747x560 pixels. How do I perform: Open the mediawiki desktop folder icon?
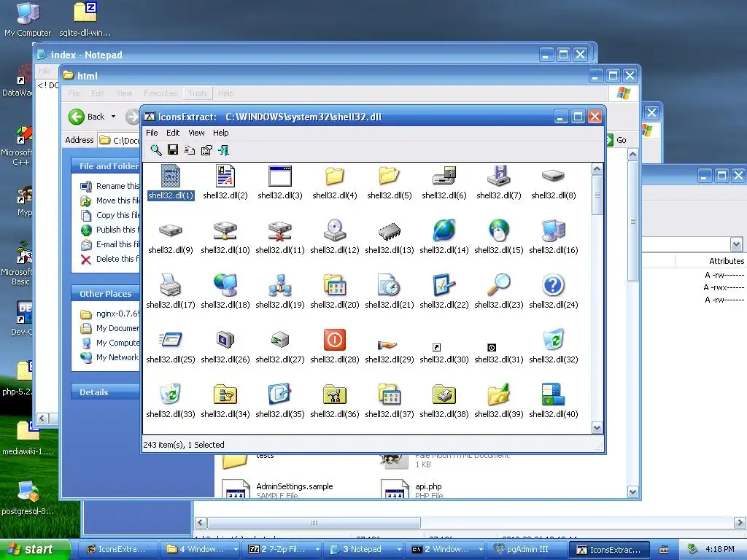tap(28, 438)
